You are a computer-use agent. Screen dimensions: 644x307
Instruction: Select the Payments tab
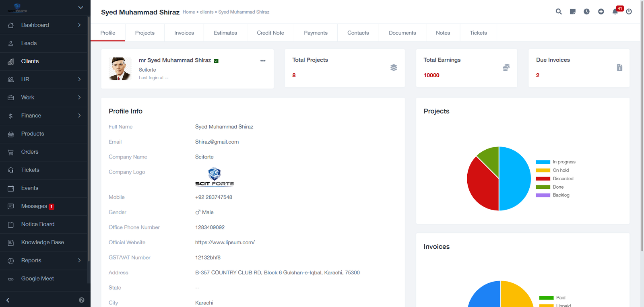[316, 33]
